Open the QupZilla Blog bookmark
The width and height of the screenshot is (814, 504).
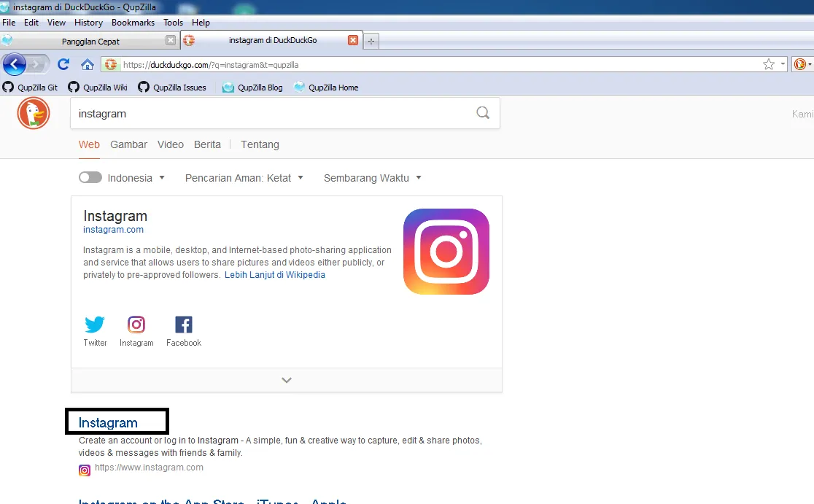coord(252,88)
